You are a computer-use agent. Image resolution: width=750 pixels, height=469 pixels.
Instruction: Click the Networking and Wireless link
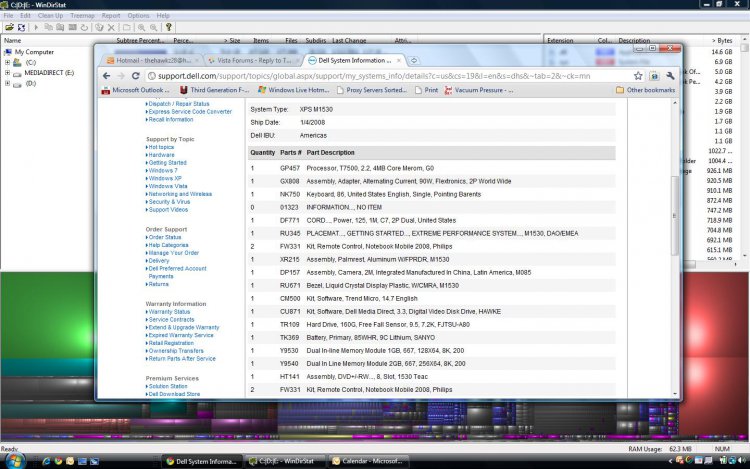click(180, 194)
